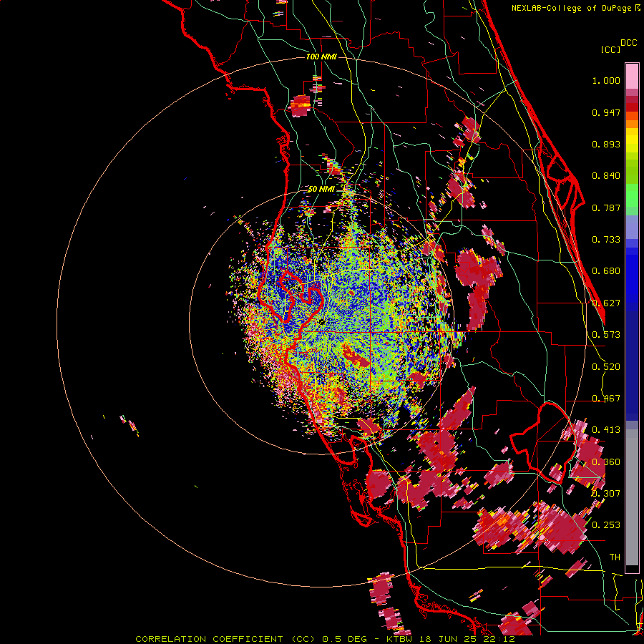Select the 0.733 legend value
644x644 pixels.
point(606,240)
